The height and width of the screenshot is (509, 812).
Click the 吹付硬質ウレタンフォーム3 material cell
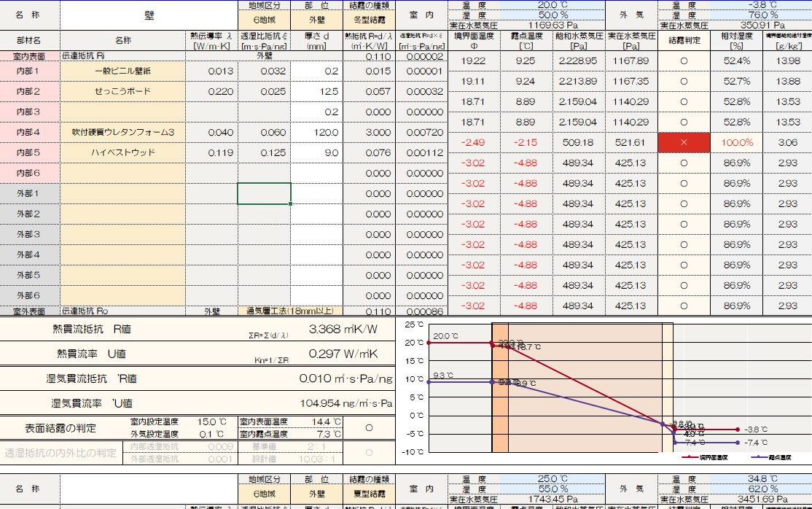122,132
